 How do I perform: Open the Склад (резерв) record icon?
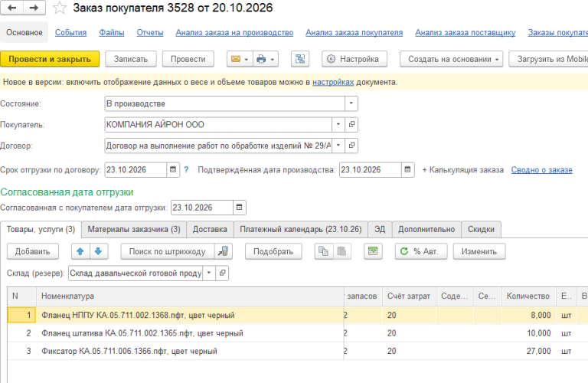tap(222, 273)
